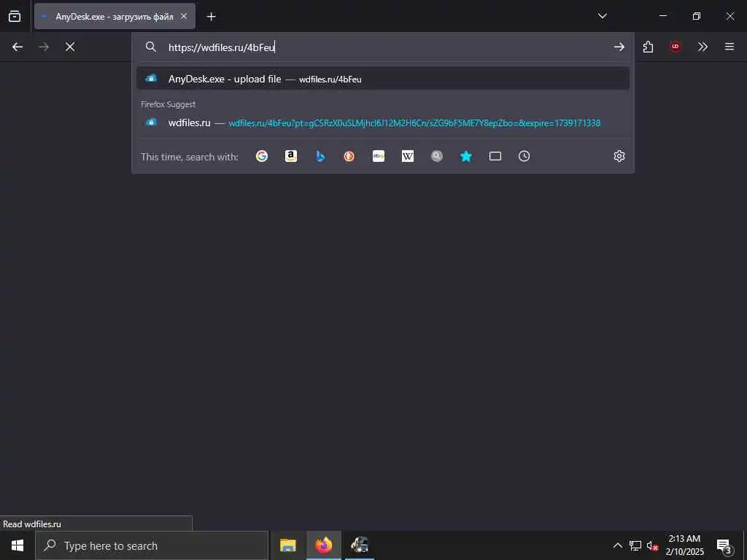Select AnyDesk.exe - upload file suggestion

(x=383, y=79)
